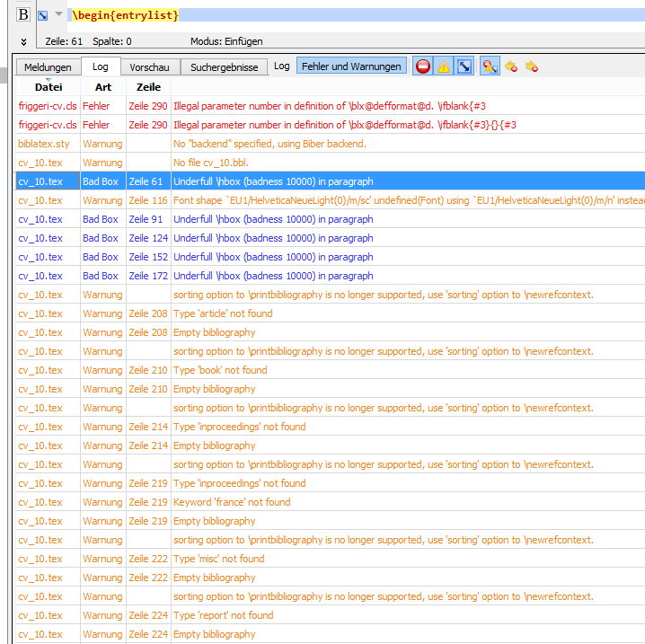Expand the double chevron below the B icon

pos(23,41)
